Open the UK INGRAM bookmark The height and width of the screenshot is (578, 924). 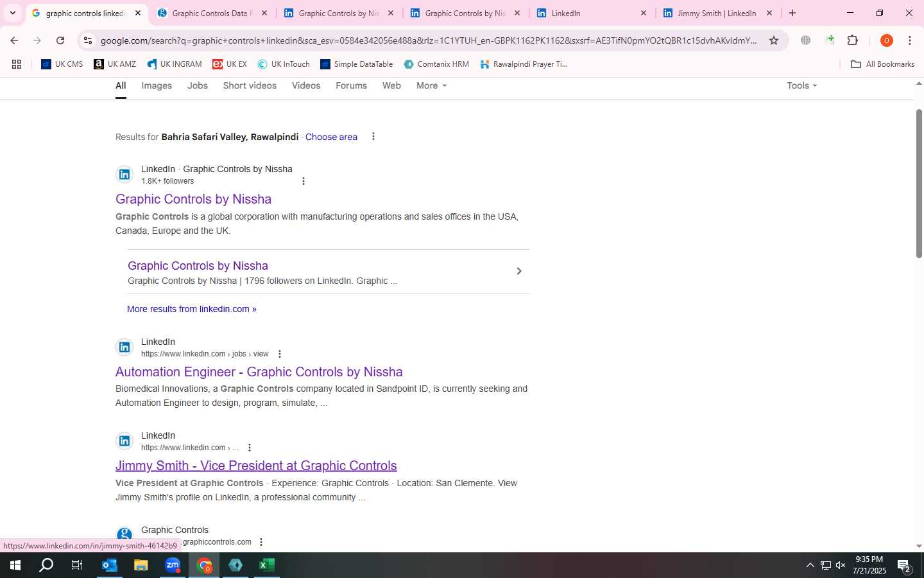coord(175,64)
